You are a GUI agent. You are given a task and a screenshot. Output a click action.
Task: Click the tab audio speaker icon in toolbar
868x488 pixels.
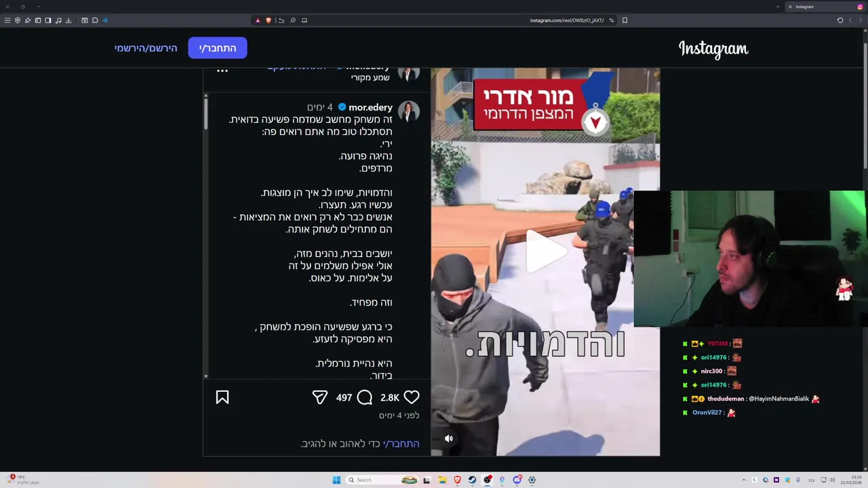[x=105, y=20]
